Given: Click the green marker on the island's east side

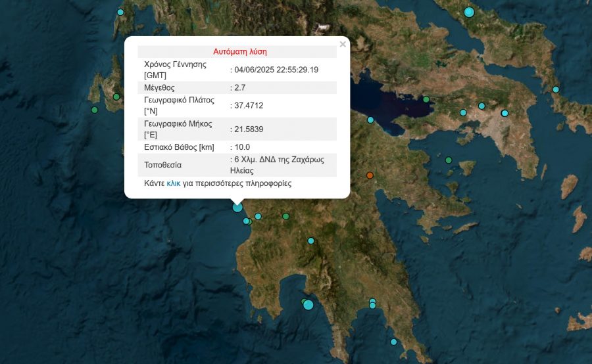Looking at the screenshot, I should tap(116, 97).
